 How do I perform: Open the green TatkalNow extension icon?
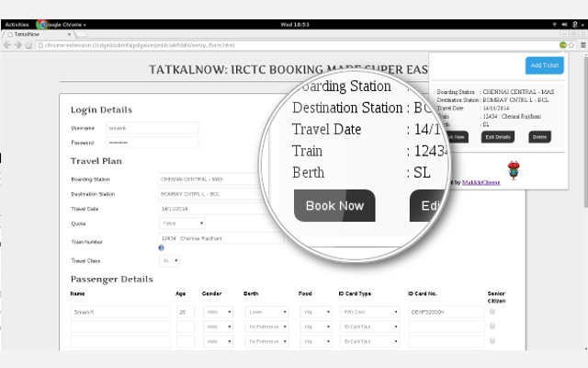pos(562,45)
